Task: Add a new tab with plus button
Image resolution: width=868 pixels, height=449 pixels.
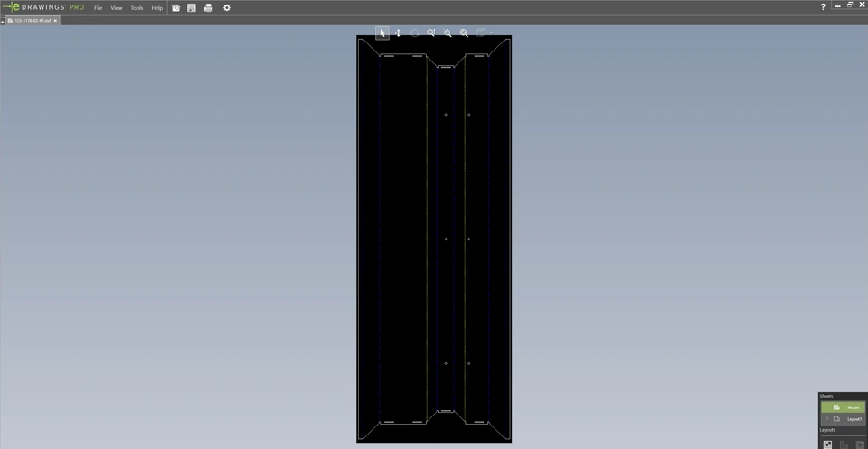Action: pos(2,22)
